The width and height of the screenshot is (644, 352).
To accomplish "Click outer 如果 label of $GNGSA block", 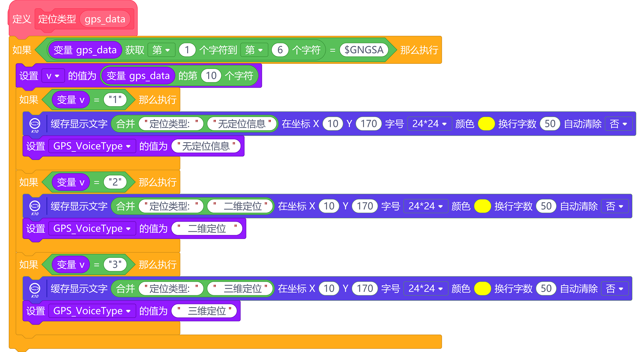I will pos(22,50).
